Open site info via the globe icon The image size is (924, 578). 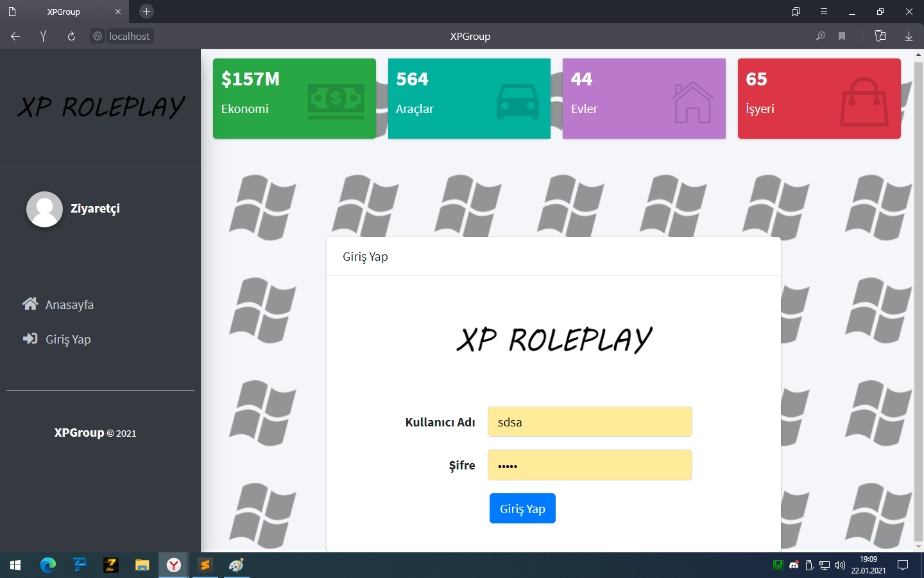(98, 37)
